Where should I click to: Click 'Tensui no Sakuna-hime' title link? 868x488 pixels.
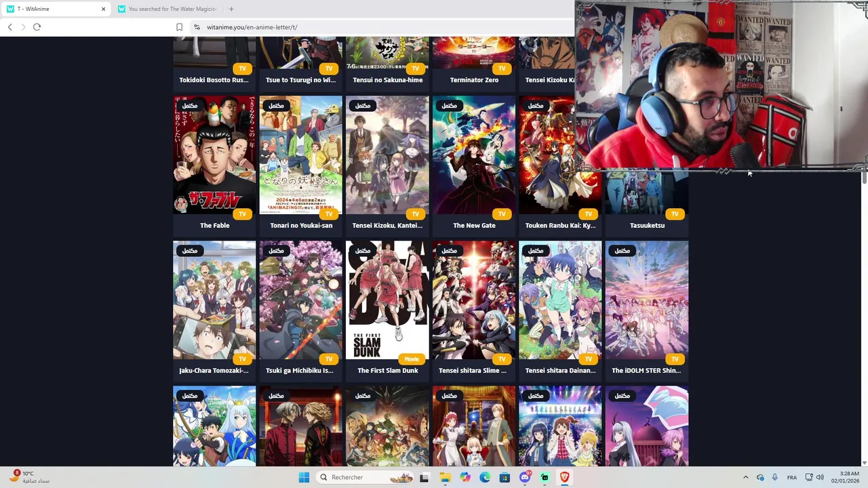(388, 80)
